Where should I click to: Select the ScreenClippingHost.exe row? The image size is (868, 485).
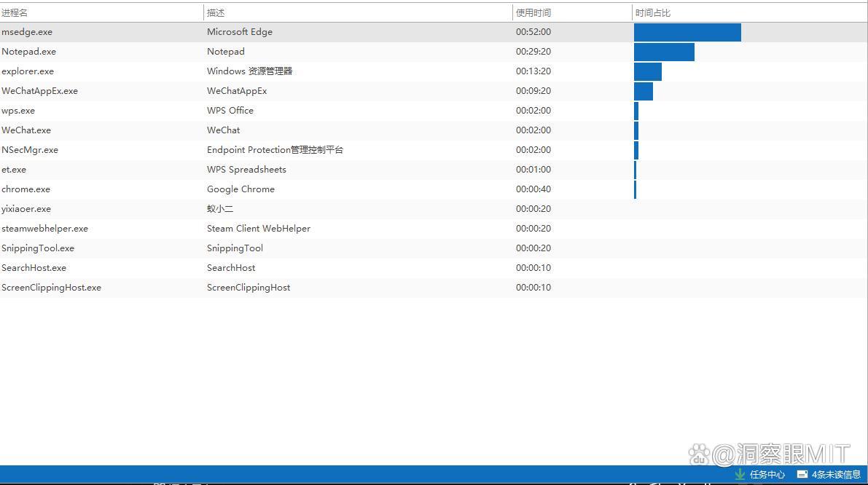pos(51,288)
